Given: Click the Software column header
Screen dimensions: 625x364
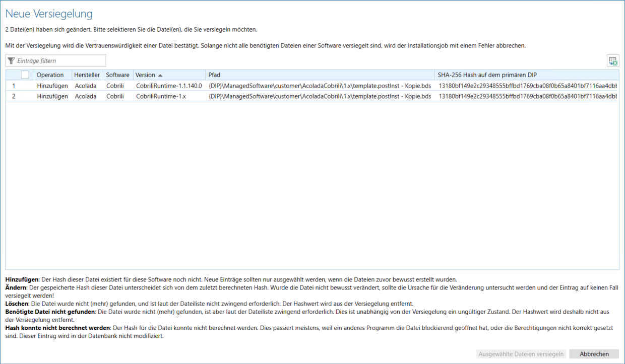Looking at the screenshot, I should 117,75.
